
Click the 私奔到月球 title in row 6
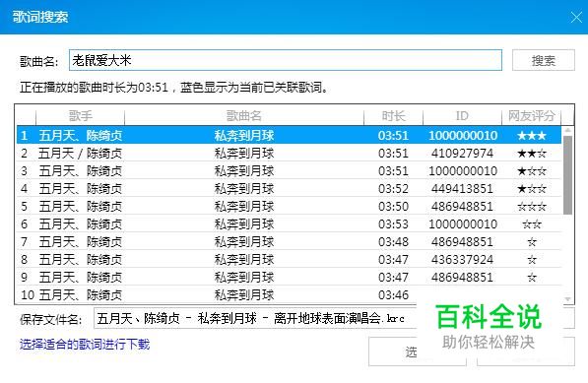pyautogui.click(x=244, y=224)
